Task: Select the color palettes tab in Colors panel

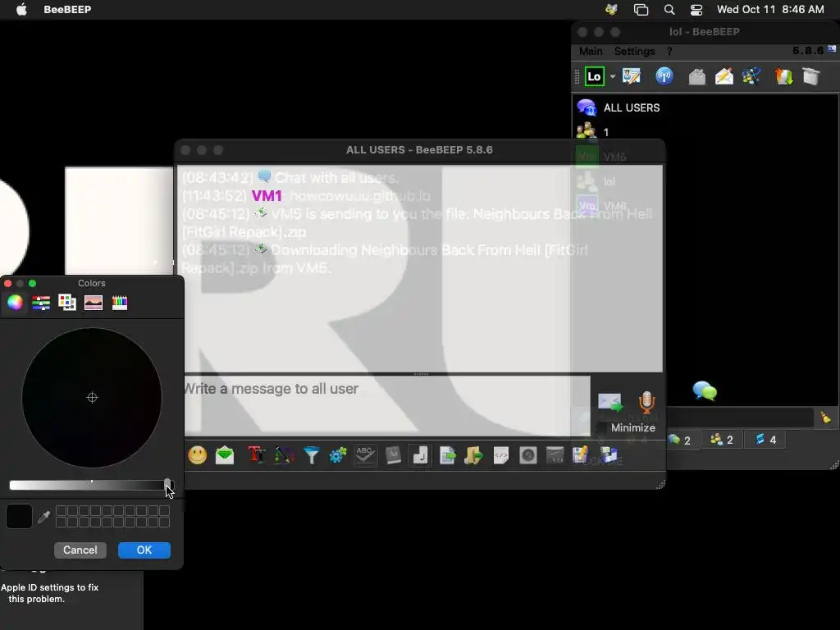Action: click(x=67, y=303)
